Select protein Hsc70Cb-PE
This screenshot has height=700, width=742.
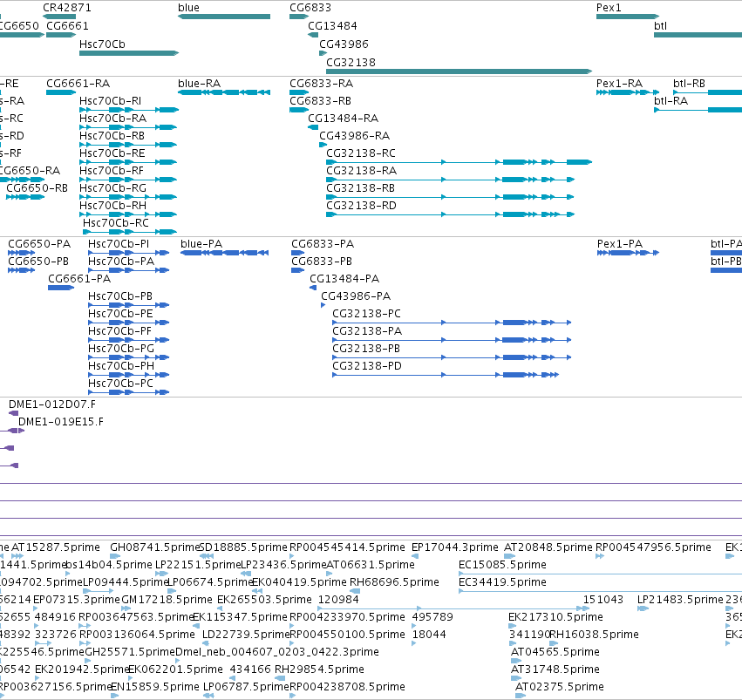point(129,323)
